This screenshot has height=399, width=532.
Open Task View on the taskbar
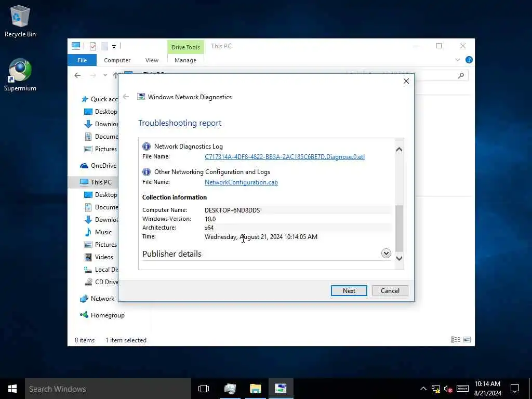204,389
